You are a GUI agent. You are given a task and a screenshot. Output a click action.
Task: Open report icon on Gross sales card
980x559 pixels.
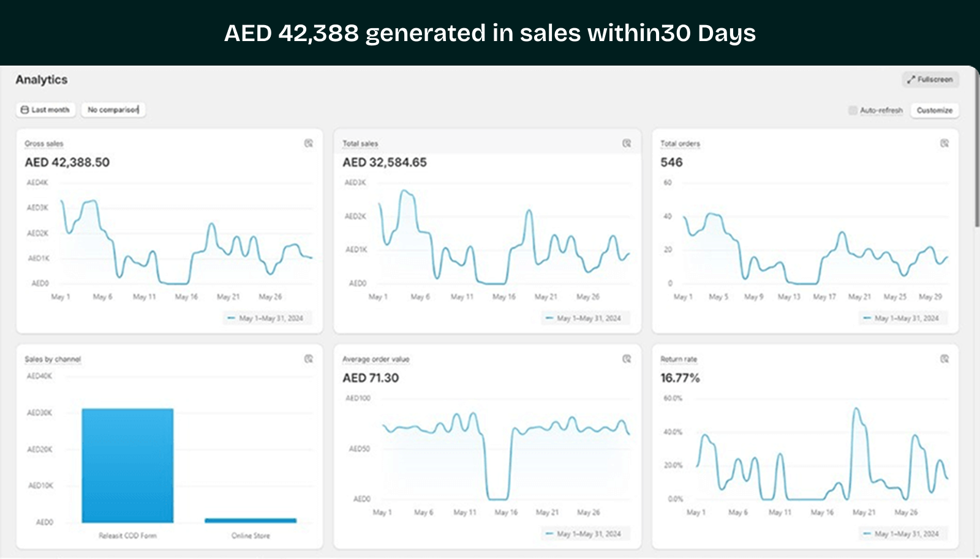click(x=309, y=143)
